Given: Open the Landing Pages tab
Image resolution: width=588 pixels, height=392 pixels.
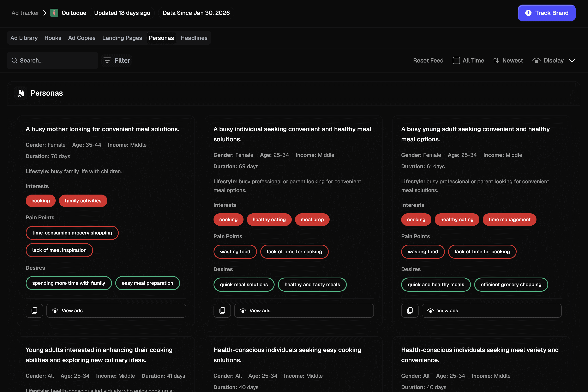Looking at the screenshot, I should (x=122, y=38).
